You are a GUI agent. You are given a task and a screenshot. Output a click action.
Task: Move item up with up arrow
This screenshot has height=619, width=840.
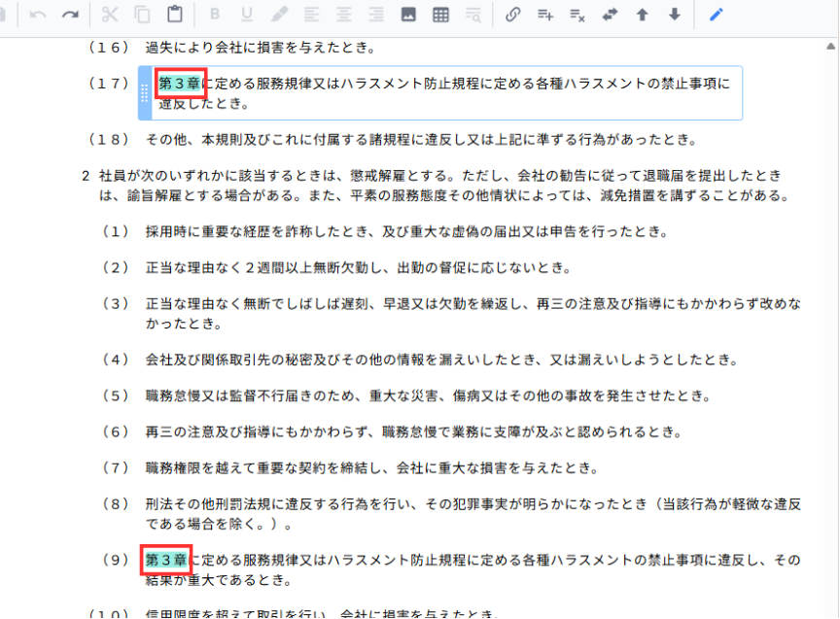642,16
